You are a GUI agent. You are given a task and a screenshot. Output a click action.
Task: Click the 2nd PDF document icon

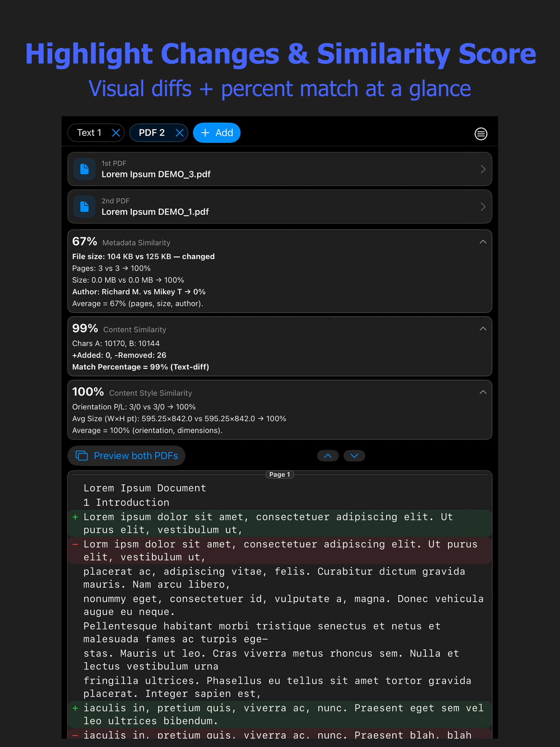pyautogui.click(x=84, y=206)
